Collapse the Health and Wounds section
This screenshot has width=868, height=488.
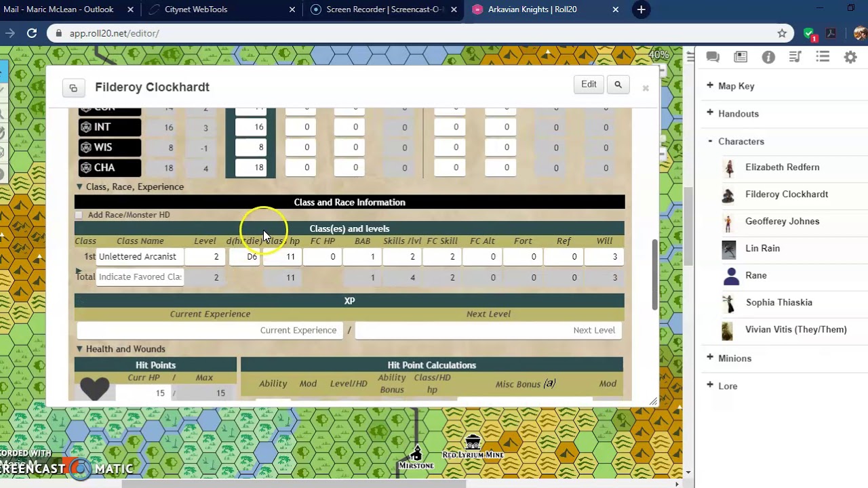click(79, 349)
